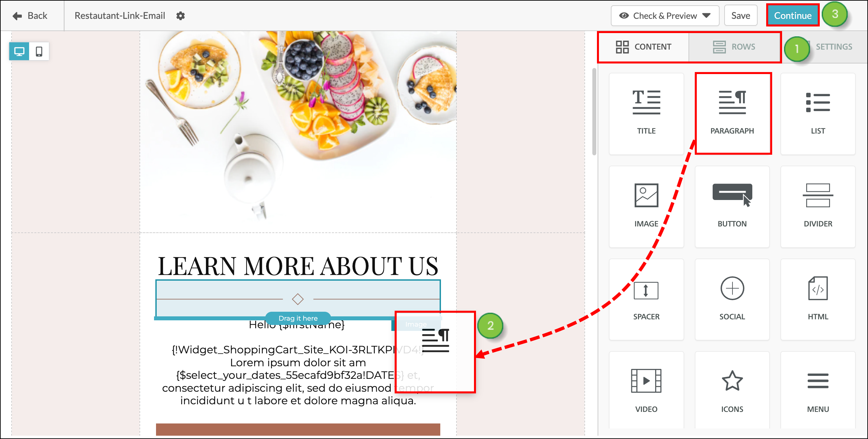Select the Menu content block
The height and width of the screenshot is (439, 868).
click(818, 390)
